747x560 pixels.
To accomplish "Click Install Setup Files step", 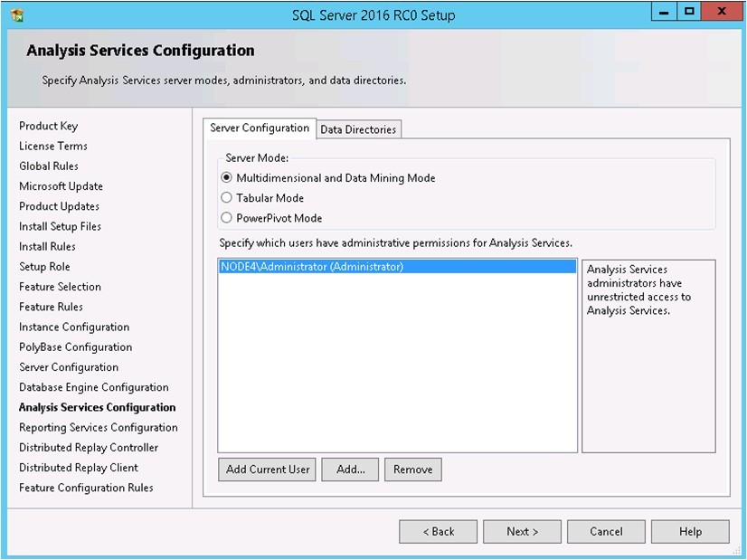I will pos(60,226).
